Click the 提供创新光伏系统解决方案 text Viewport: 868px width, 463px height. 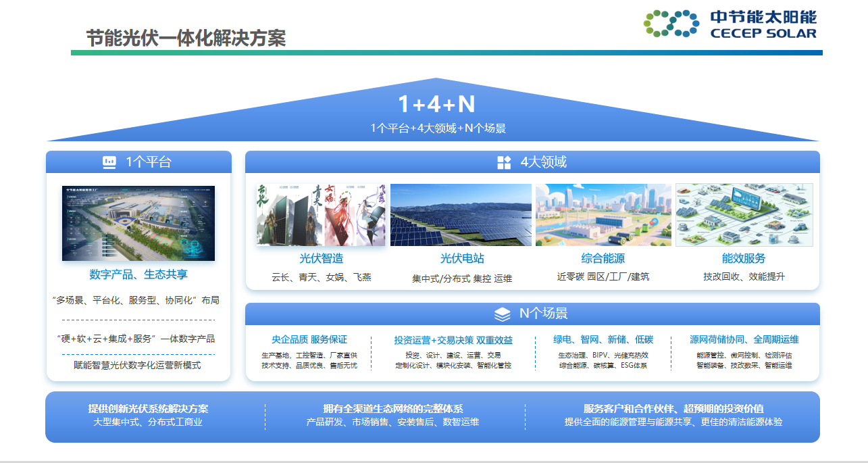pos(148,409)
